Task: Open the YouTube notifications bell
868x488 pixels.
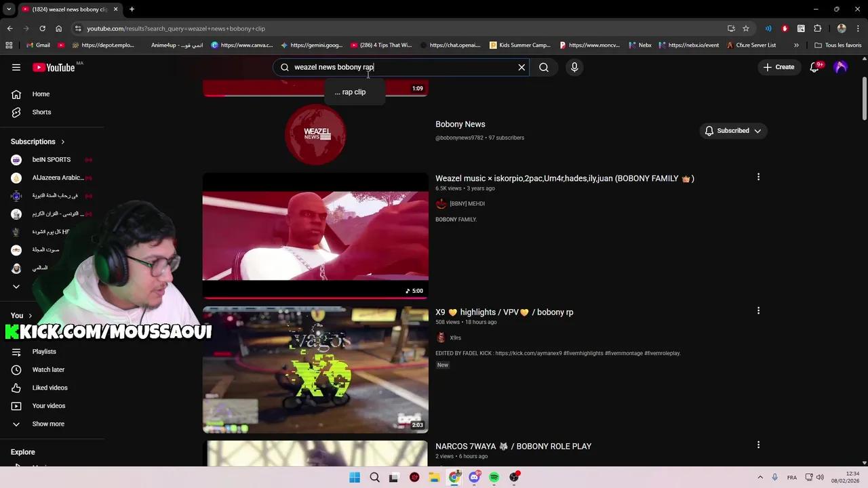Action: (x=814, y=67)
